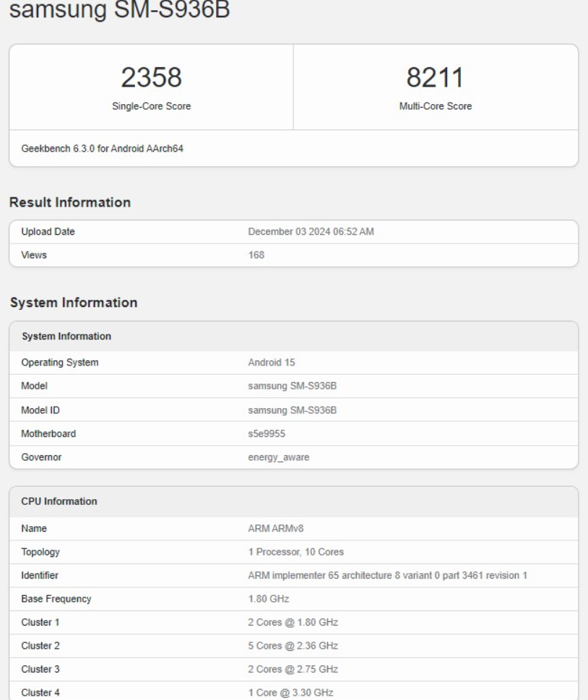Click the single-core score 2358
Screen dimensions: 588x700
(152, 77)
